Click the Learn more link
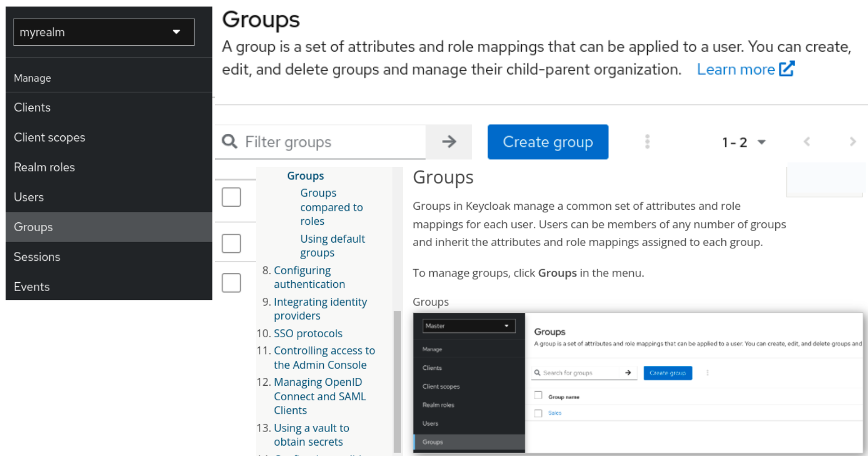Viewport: 868px width, 456px height. pyautogui.click(x=736, y=69)
